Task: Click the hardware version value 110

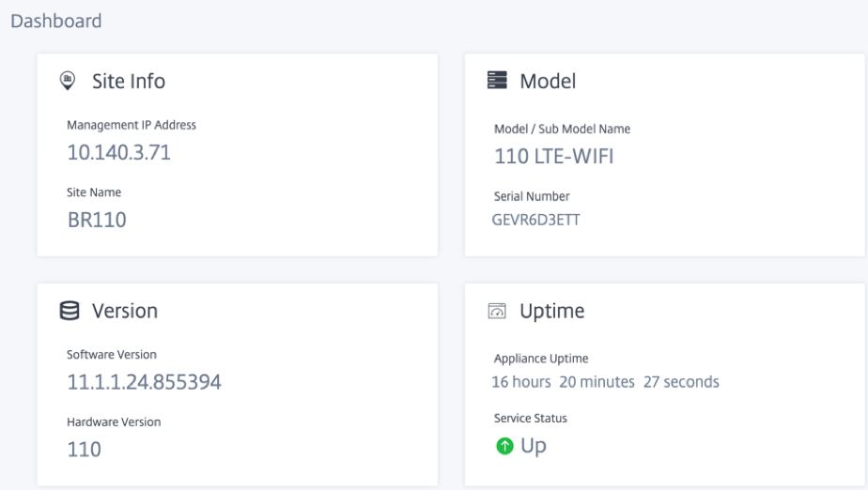Action: [x=85, y=450]
